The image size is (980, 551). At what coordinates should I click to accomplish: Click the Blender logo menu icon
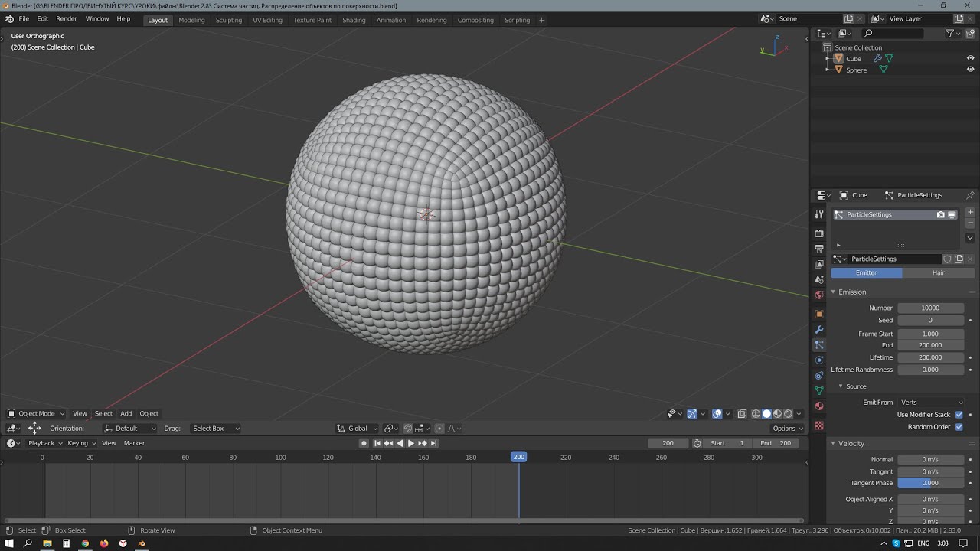pos(9,19)
